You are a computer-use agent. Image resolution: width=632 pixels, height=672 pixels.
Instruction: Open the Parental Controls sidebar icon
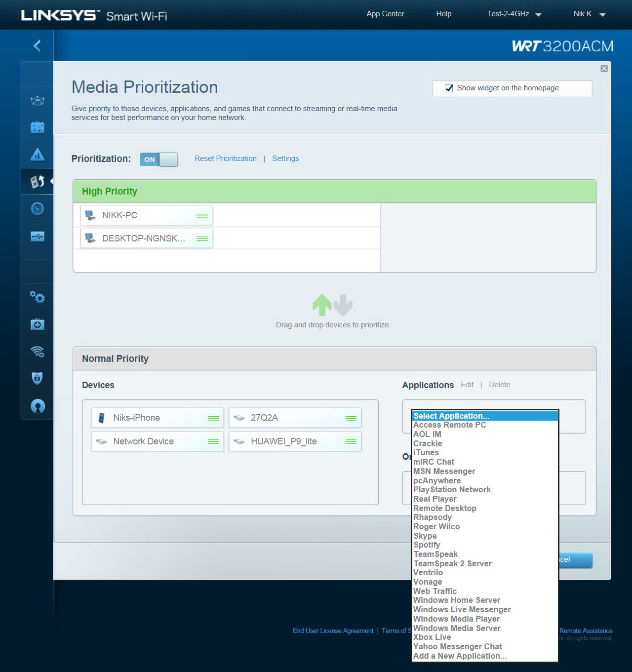pyautogui.click(x=38, y=155)
